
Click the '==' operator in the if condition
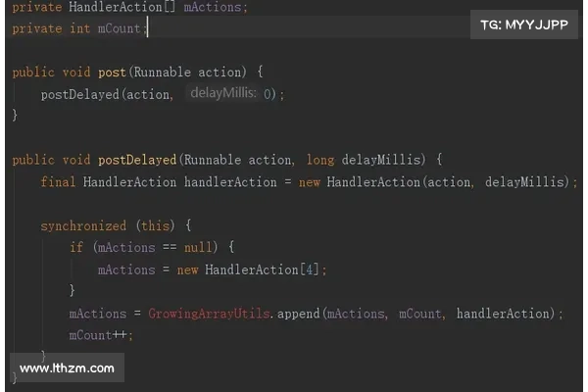click(x=170, y=248)
